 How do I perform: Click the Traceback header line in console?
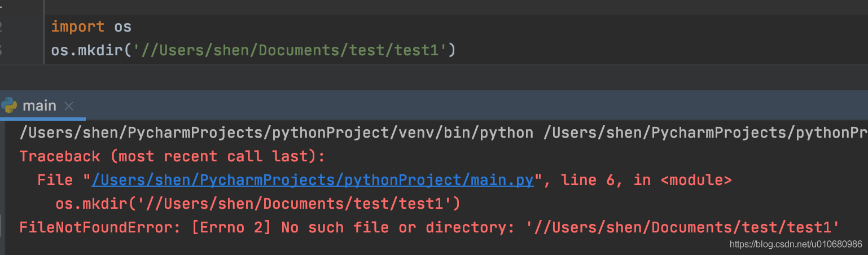click(x=172, y=156)
